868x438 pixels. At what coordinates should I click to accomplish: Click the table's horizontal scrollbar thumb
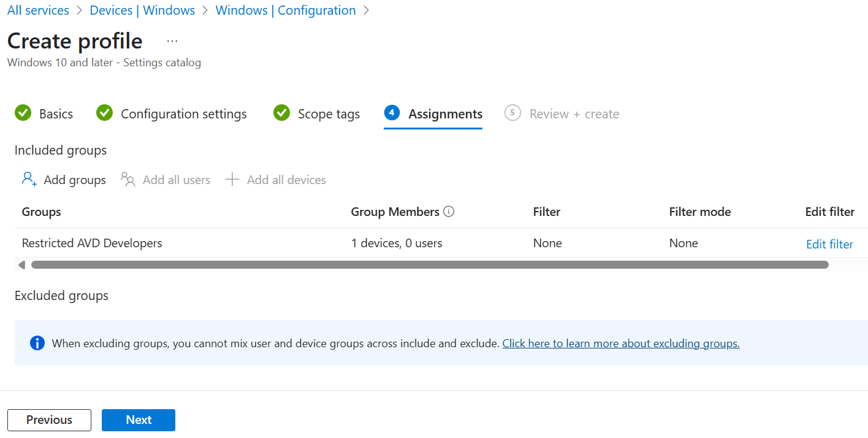[430, 265]
